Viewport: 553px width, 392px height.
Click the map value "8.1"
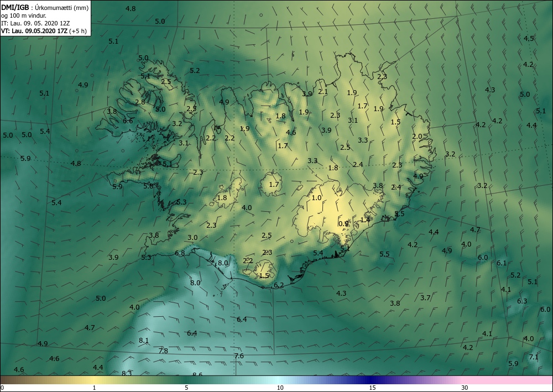coord(144,341)
